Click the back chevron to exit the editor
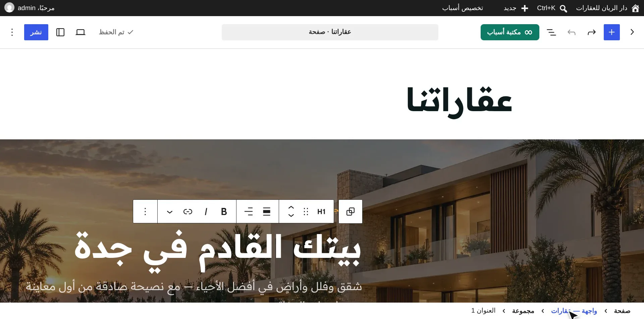Image resolution: width=644 pixels, height=319 pixels. pos(632,32)
